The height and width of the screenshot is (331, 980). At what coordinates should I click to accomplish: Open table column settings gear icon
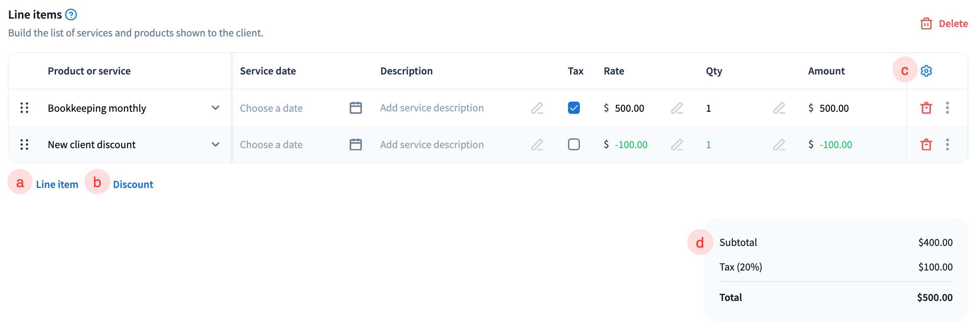tap(926, 71)
